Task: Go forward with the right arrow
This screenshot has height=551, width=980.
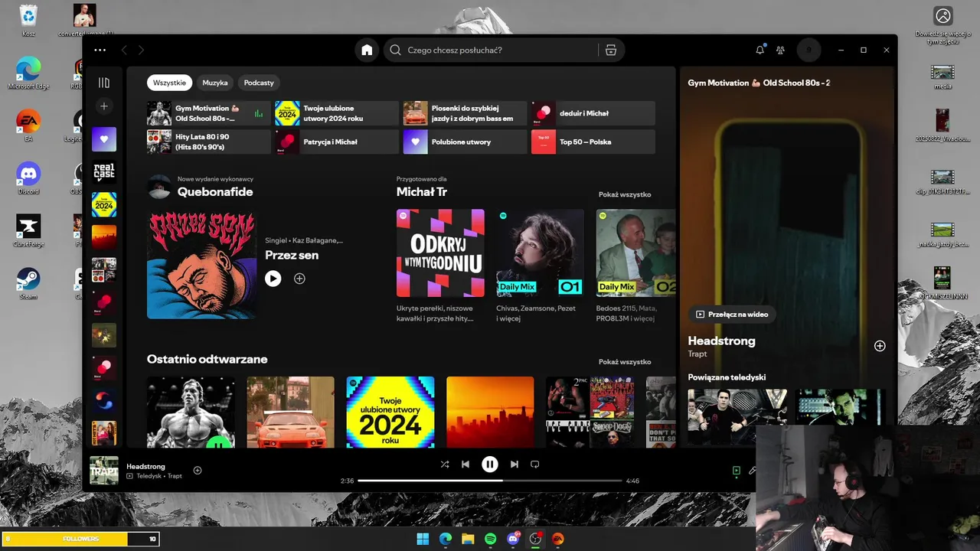Action: pos(141,50)
